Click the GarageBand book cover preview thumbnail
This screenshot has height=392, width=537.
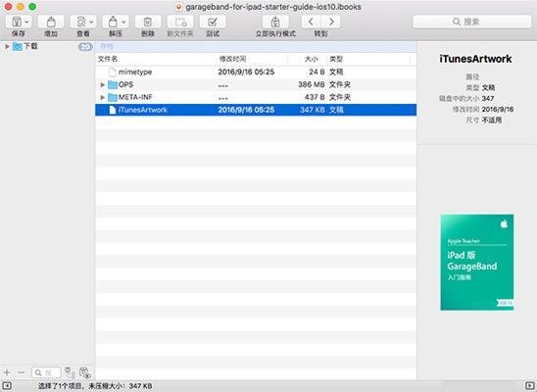pos(476,263)
